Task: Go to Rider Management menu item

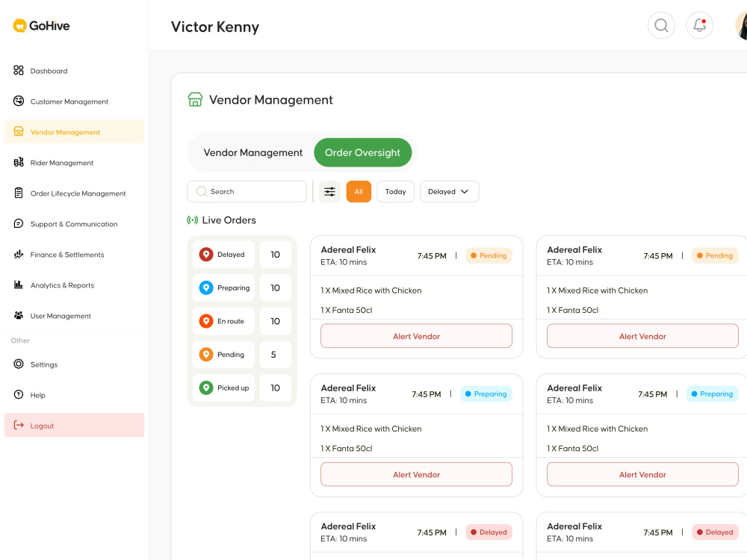Action: pos(74,162)
